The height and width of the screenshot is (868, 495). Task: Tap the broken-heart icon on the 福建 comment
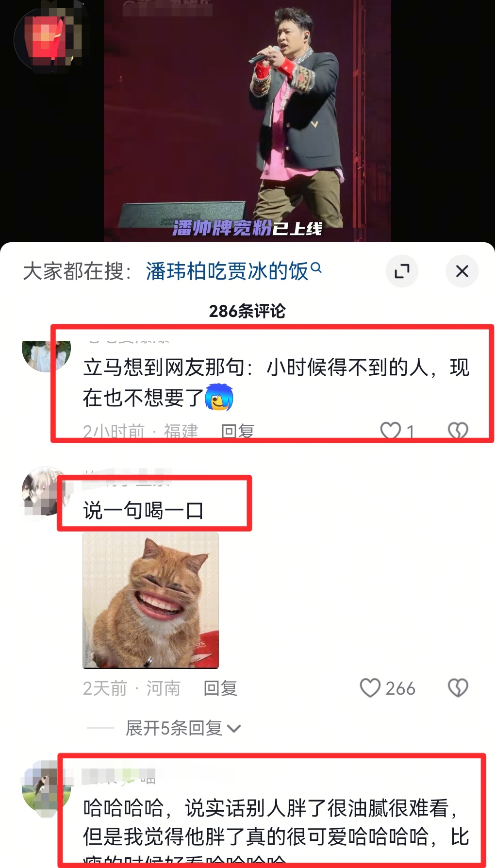pyautogui.click(x=458, y=431)
